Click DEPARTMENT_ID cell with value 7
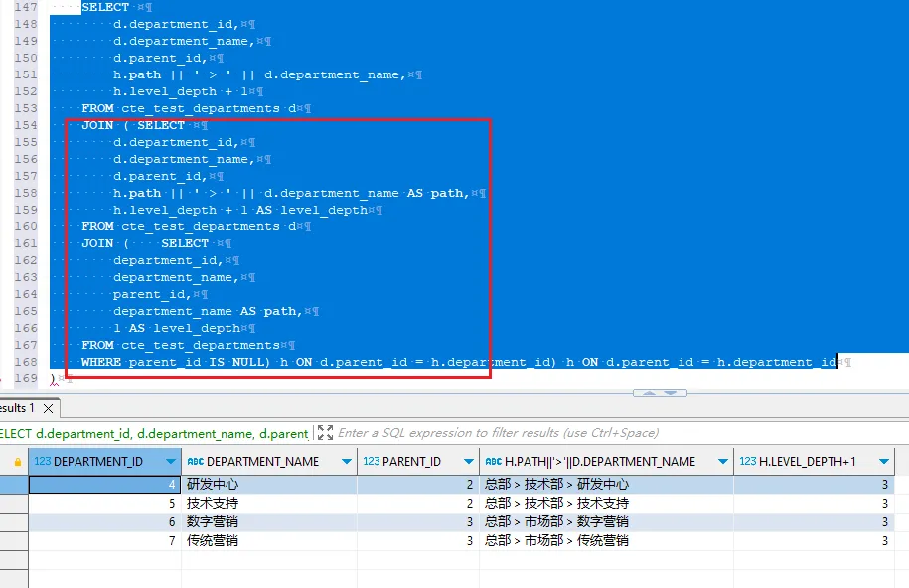Image resolution: width=909 pixels, height=588 pixels. pyautogui.click(x=105, y=540)
